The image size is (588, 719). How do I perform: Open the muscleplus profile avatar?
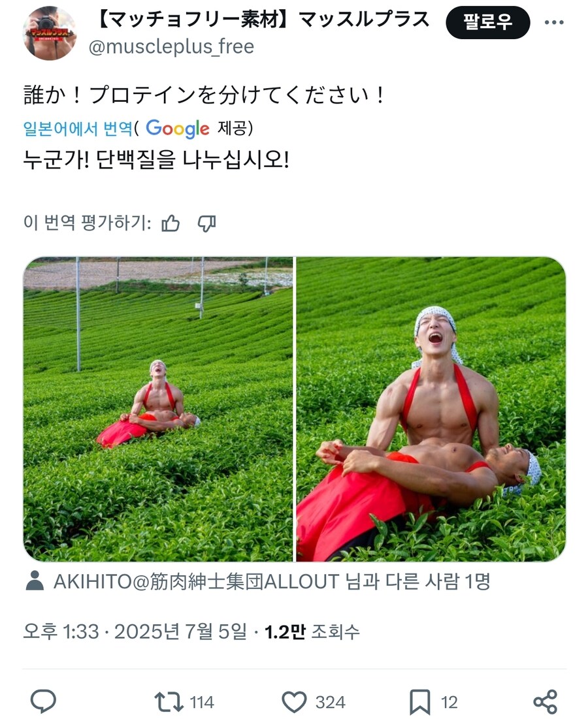pos(50,33)
